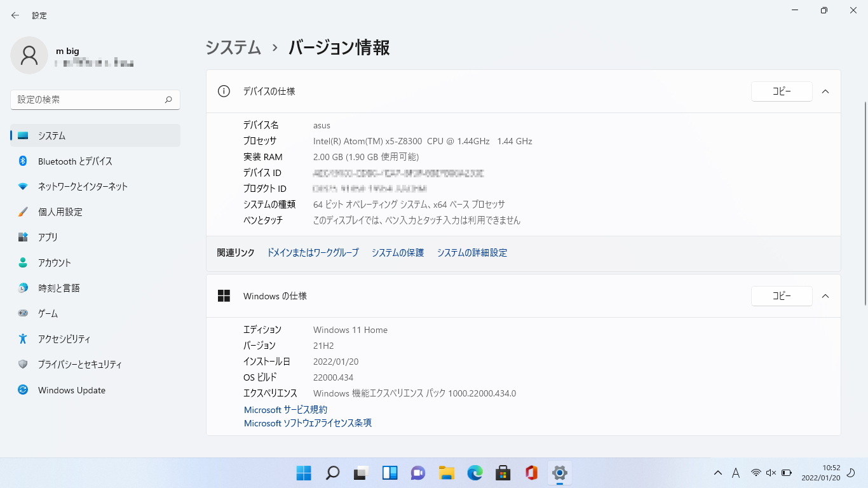Click システム in the breadcrumb header

pos(233,48)
